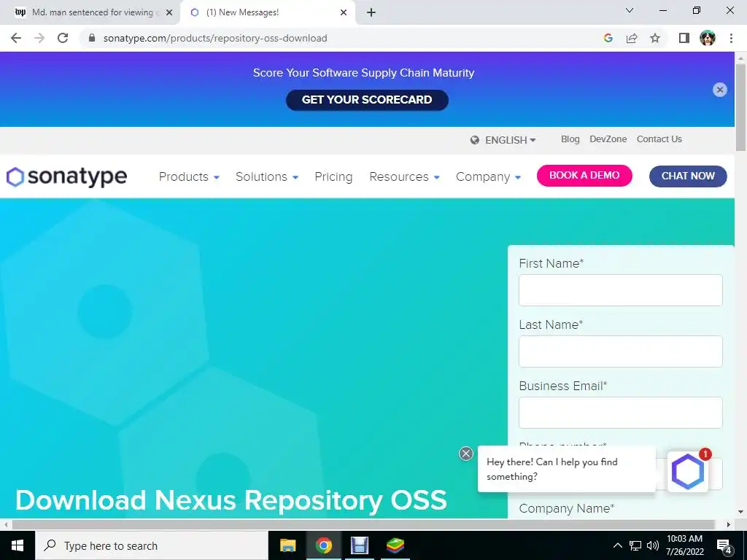
Task: Click the Windows search box
Action: point(152,545)
